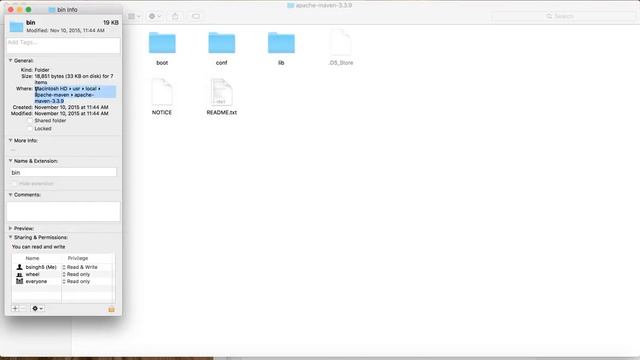Enable the Locked checkbox

30,129
